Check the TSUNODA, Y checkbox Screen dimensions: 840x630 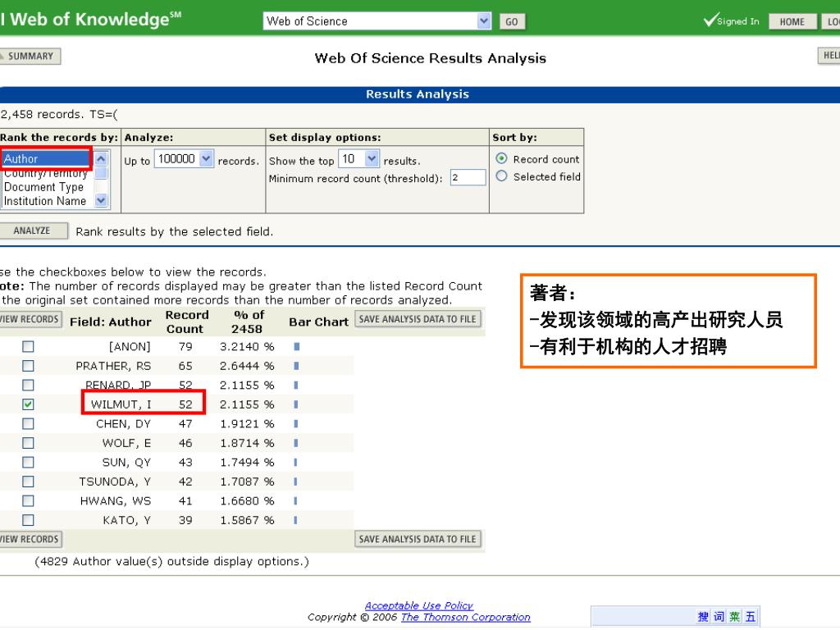(28, 482)
